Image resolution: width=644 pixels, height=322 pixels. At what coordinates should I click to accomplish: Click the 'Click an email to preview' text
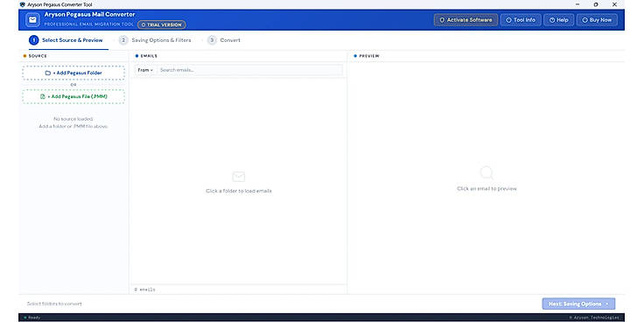486,189
